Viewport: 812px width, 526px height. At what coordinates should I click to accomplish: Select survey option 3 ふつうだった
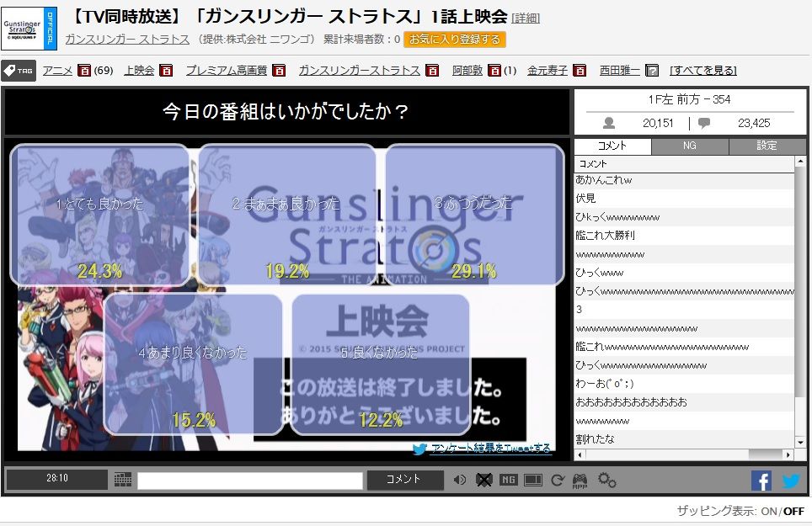pyautogui.click(x=474, y=215)
